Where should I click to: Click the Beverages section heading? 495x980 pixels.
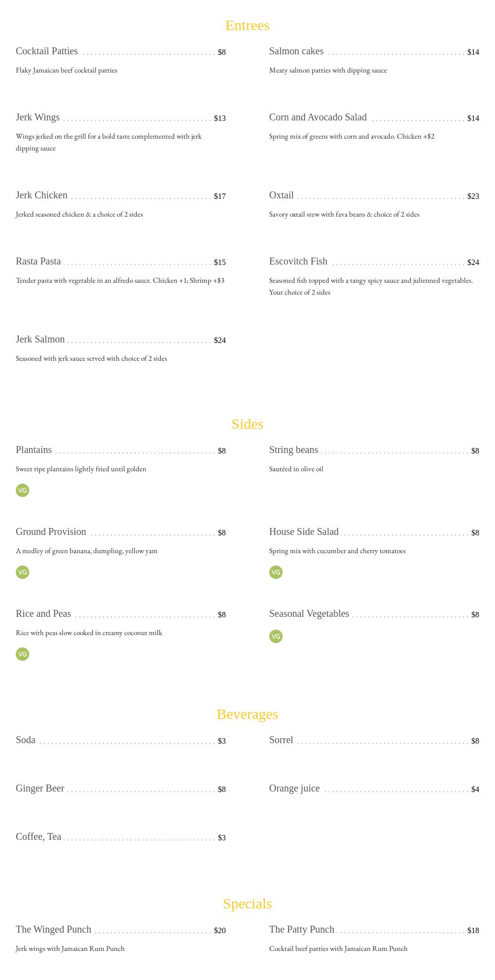click(247, 714)
